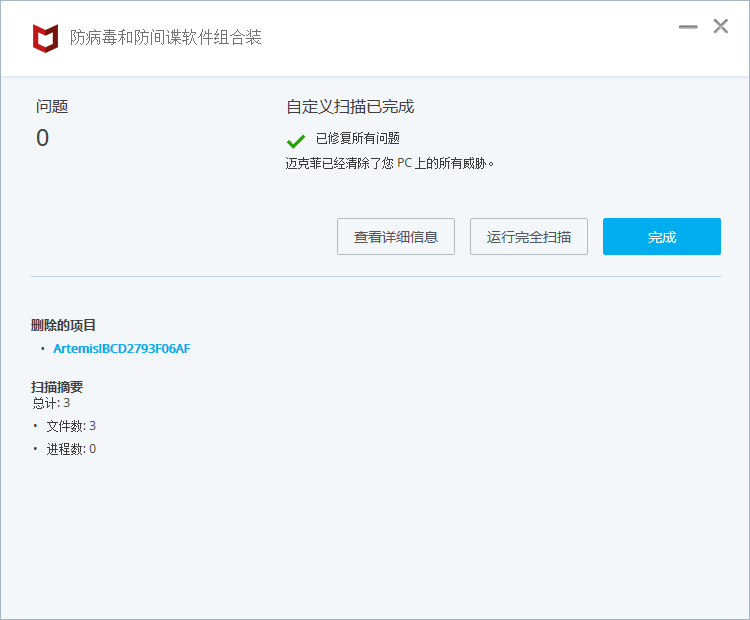Click the 文件数: 3 entry
Image resolution: width=750 pixels, height=620 pixels.
(x=71, y=426)
